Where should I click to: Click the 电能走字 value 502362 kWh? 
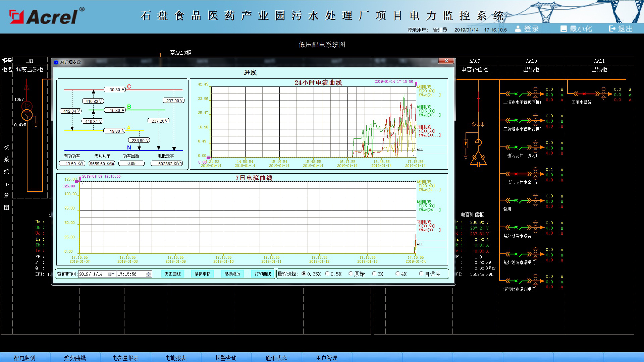[x=167, y=164]
